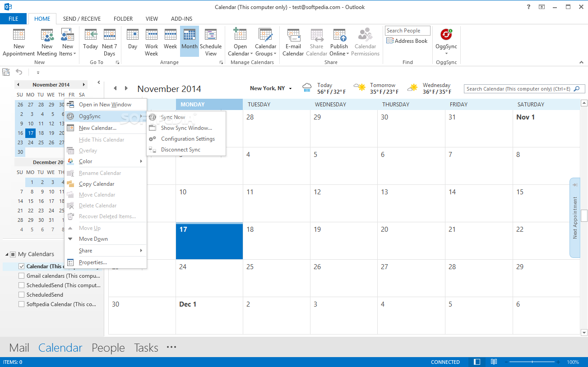Select the Month view button
The height and width of the screenshot is (367, 588).
[x=190, y=42]
